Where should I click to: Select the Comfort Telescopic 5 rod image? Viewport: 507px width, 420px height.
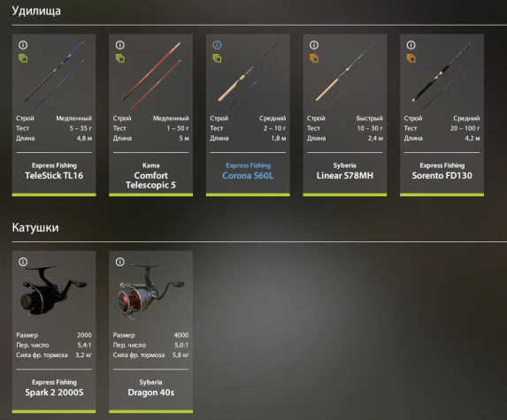152,75
